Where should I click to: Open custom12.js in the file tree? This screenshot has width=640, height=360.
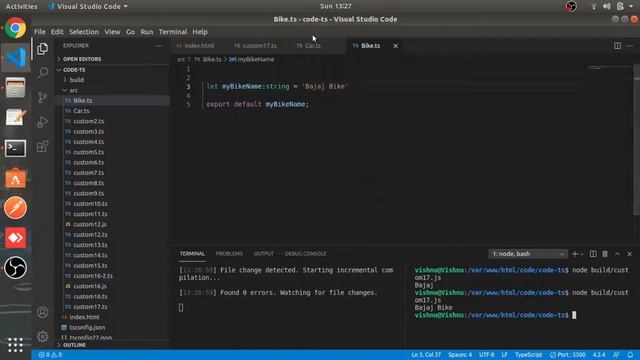point(90,224)
